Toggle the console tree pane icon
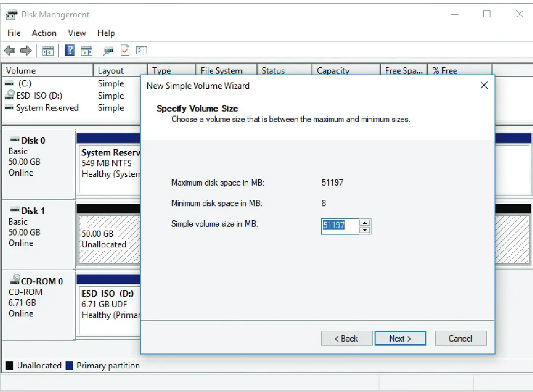This screenshot has height=392, width=533. [x=48, y=50]
